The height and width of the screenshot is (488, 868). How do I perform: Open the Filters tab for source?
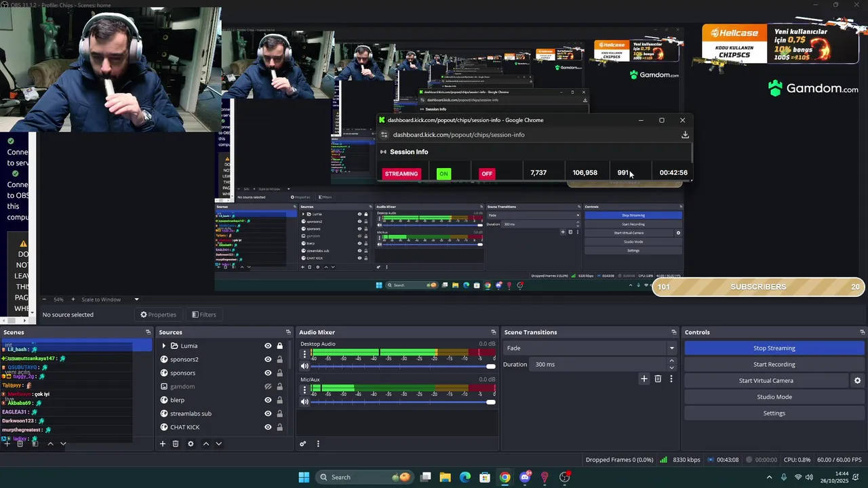pyautogui.click(x=203, y=314)
